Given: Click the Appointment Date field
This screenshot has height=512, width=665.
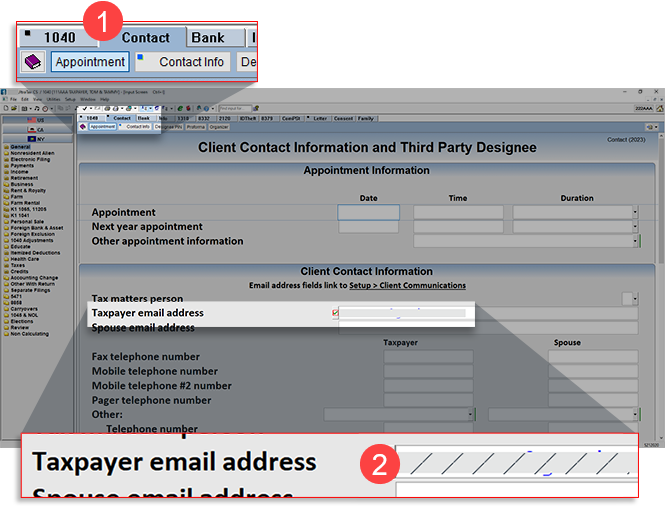Looking at the screenshot, I should [x=369, y=212].
